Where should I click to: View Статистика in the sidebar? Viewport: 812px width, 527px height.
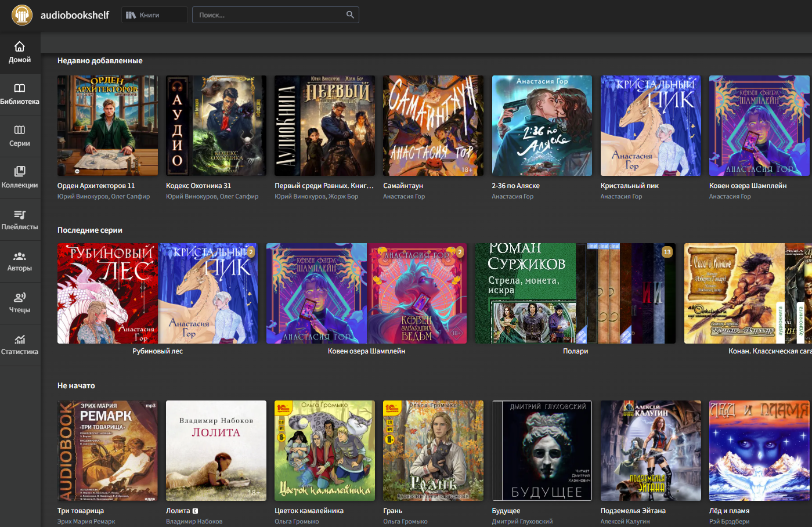pos(20,345)
